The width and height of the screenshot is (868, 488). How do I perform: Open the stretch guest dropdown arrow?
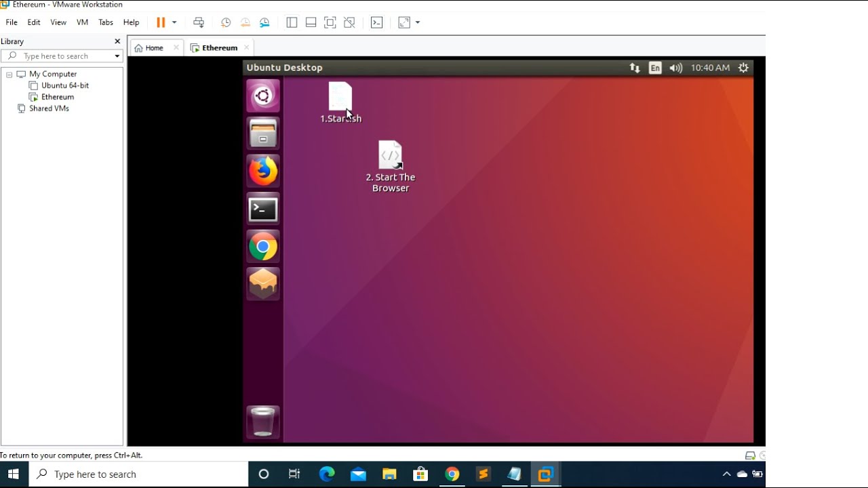pos(418,22)
